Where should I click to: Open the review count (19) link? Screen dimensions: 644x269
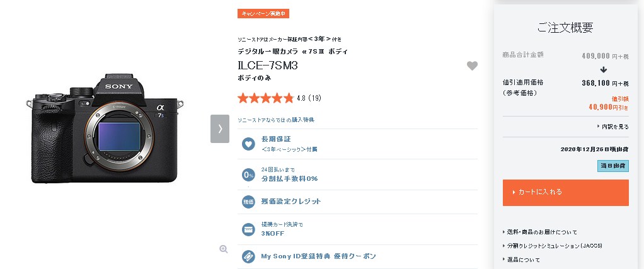point(314,98)
